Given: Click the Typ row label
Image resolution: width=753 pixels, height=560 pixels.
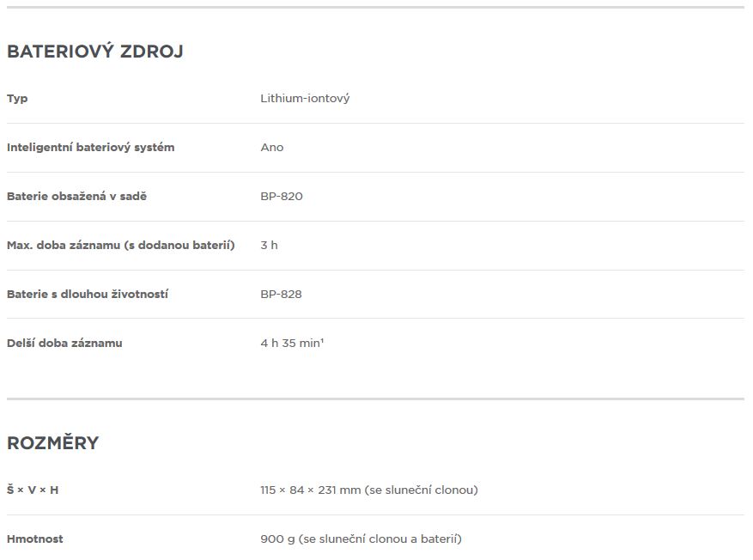Looking at the screenshot, I should 17,99.
